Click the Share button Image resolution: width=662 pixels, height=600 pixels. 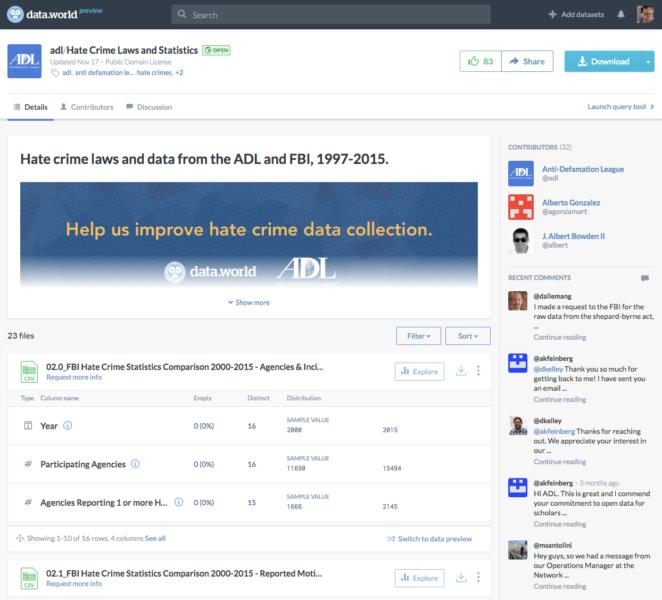tap(527, 61)
